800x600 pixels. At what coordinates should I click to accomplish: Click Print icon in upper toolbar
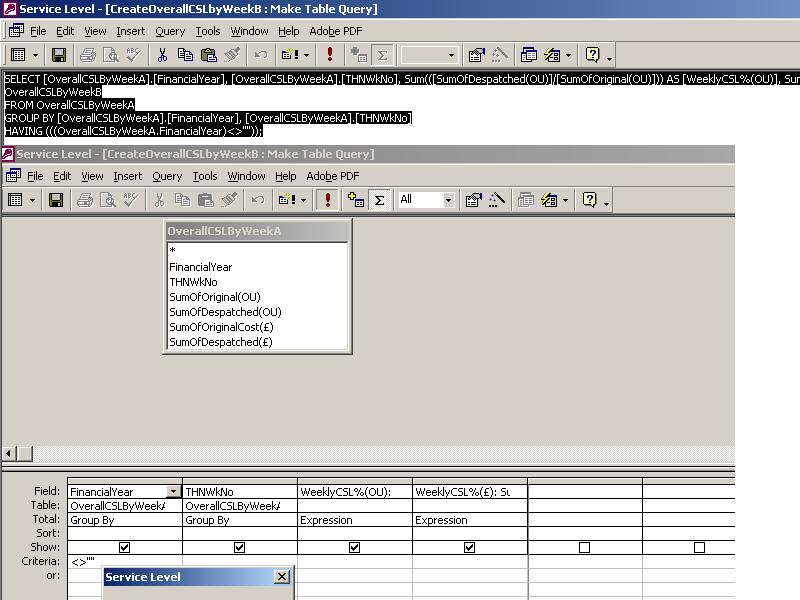[x=88, y=55]
